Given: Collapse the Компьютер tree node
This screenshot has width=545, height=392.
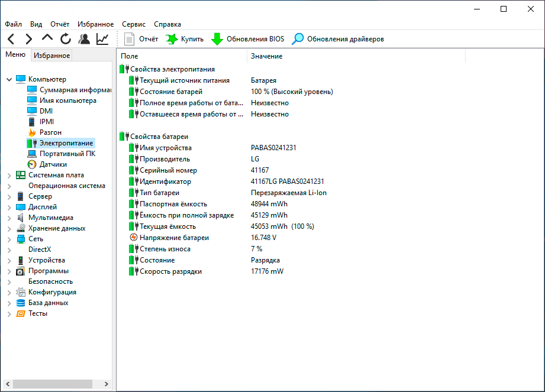Looking at the screenshot, I should (x=9, y=79).
